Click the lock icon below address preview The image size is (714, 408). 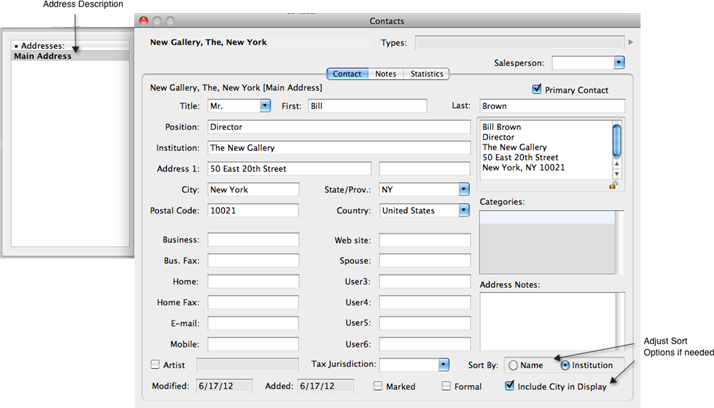coord(613,184)
